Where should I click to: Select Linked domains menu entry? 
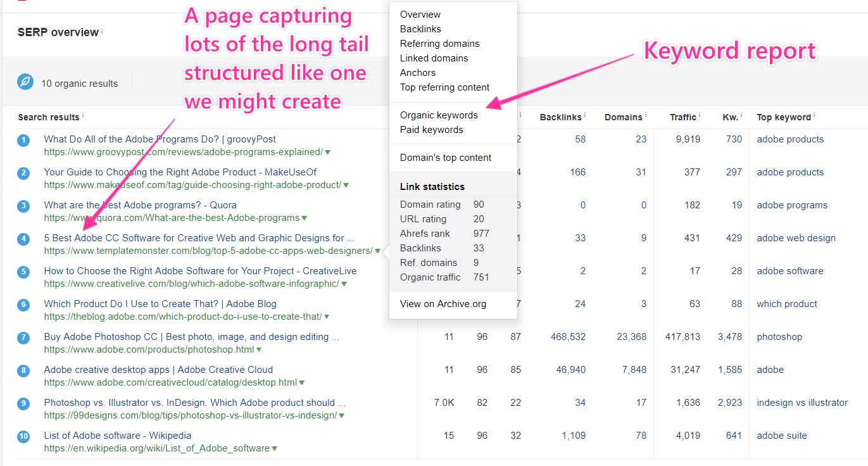tap(434, 58)
